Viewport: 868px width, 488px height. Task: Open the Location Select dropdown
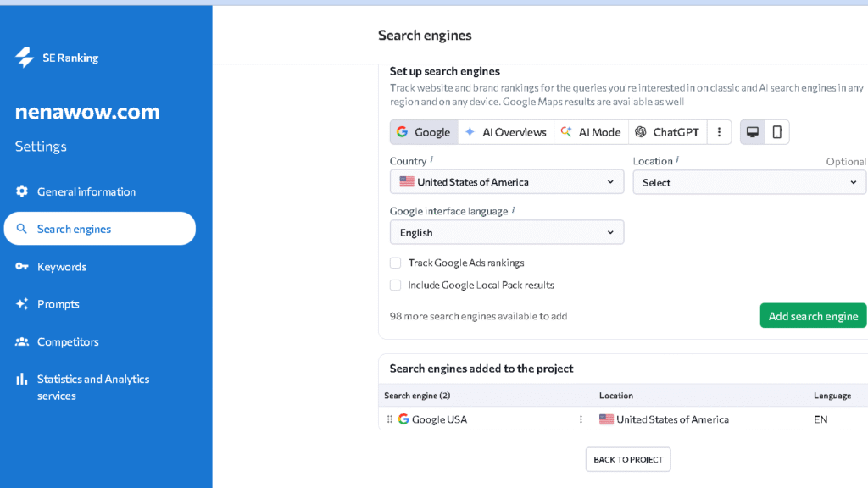(749, 181)
